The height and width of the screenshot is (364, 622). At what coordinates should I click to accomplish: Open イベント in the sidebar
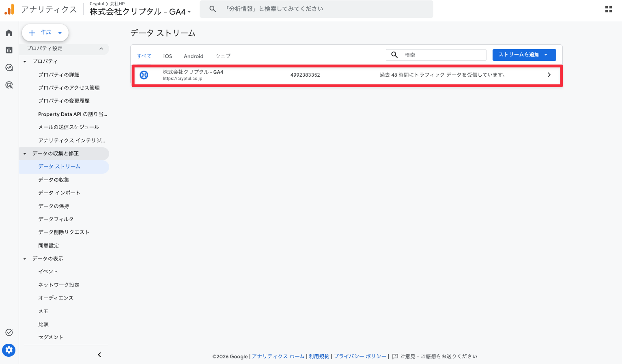pos(48,271)
